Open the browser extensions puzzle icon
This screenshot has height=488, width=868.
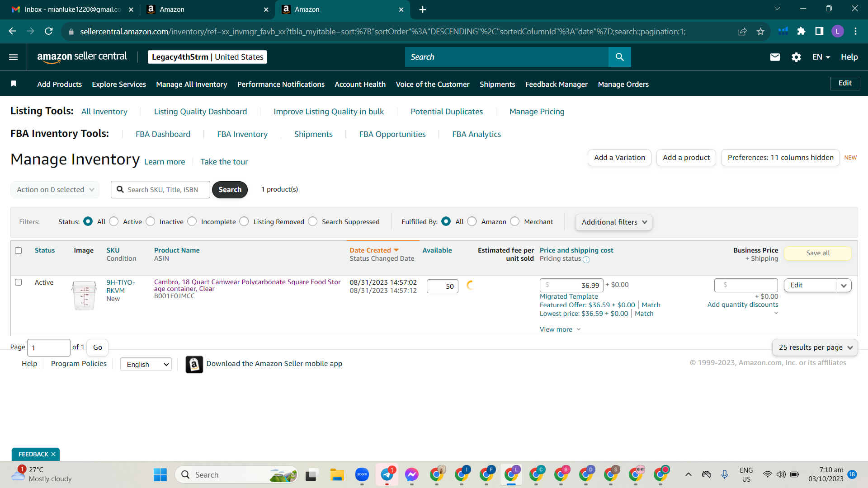(x=801, y=31)
